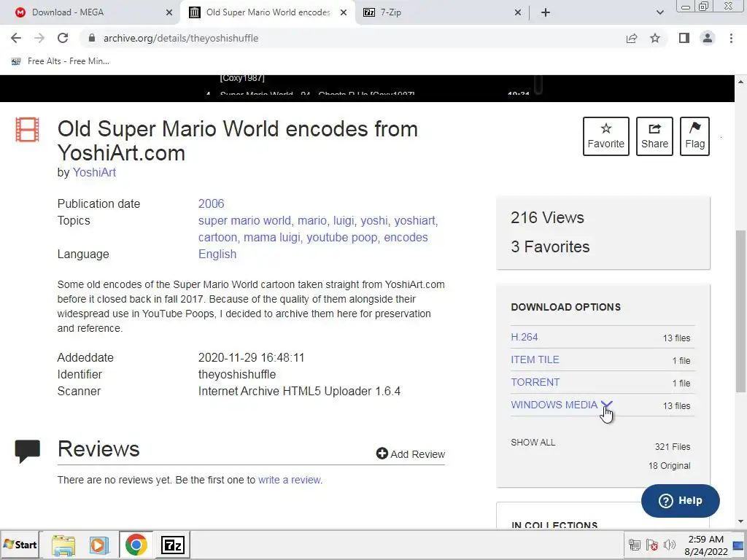Click the Add Review plus icon
Viewport: 747px width, 560px height.
(382, 454)
